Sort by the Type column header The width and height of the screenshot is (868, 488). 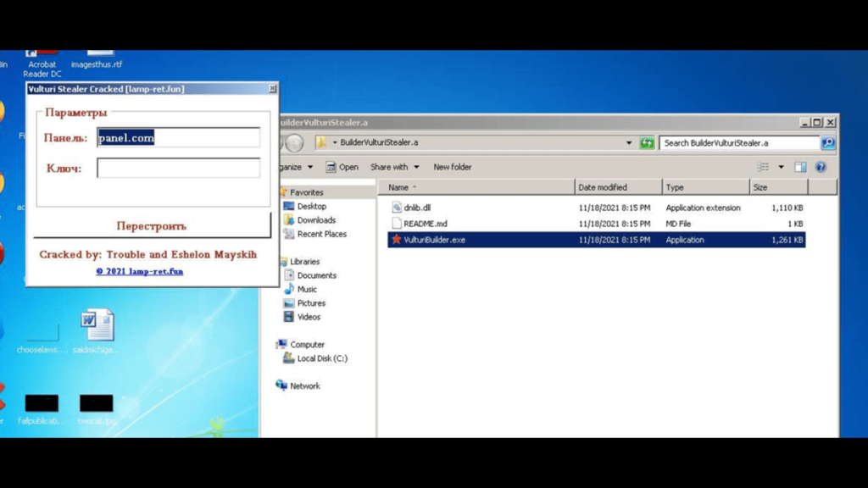706,187
